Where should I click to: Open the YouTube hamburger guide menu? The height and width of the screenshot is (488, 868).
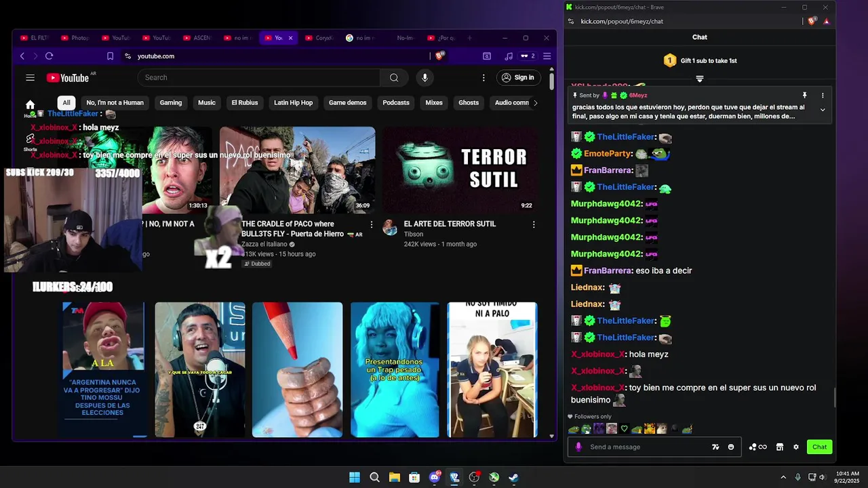point(30,78)
